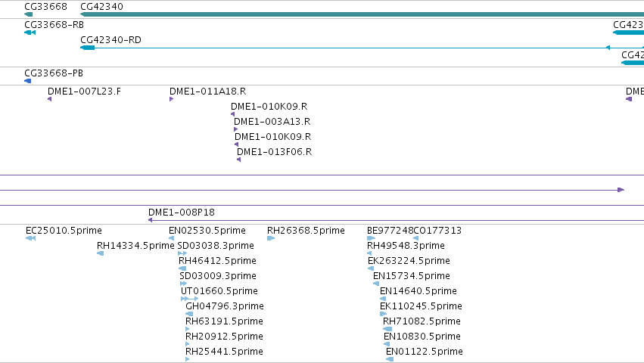Viewport: 644px width, 363px height.
Task: Open the RH63191.5prime label
Action: (x=224, y=321)
